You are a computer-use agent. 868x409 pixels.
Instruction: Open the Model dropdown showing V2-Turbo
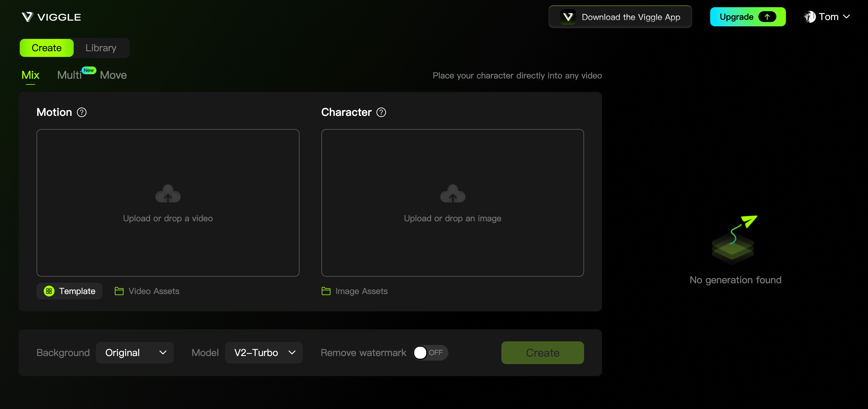pyautogui.click(x=264, y=352)
